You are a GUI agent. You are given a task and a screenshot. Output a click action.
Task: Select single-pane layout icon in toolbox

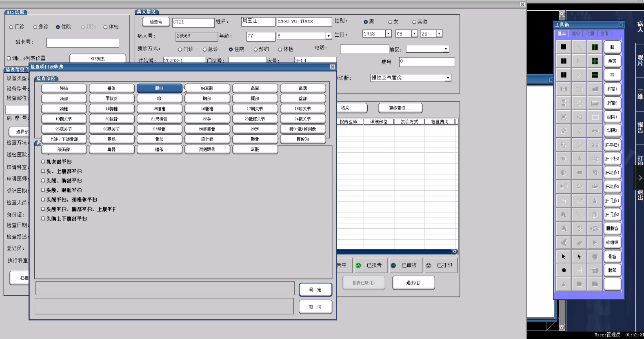click(x=563, y=47)
